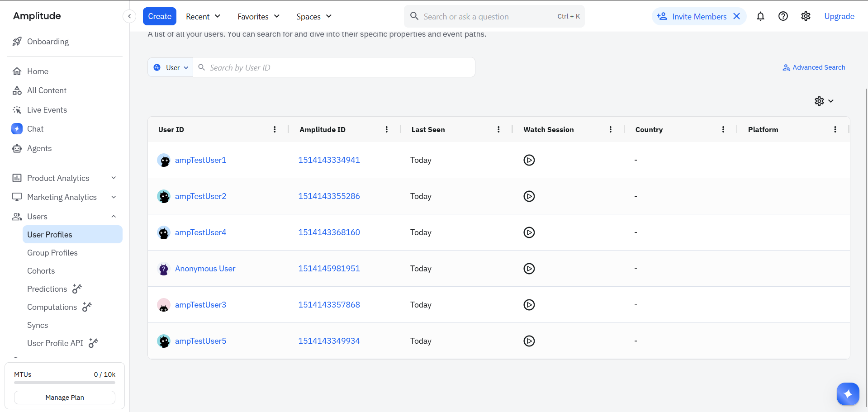Click the MTUs usage progress bar

[x=65, y=383]
